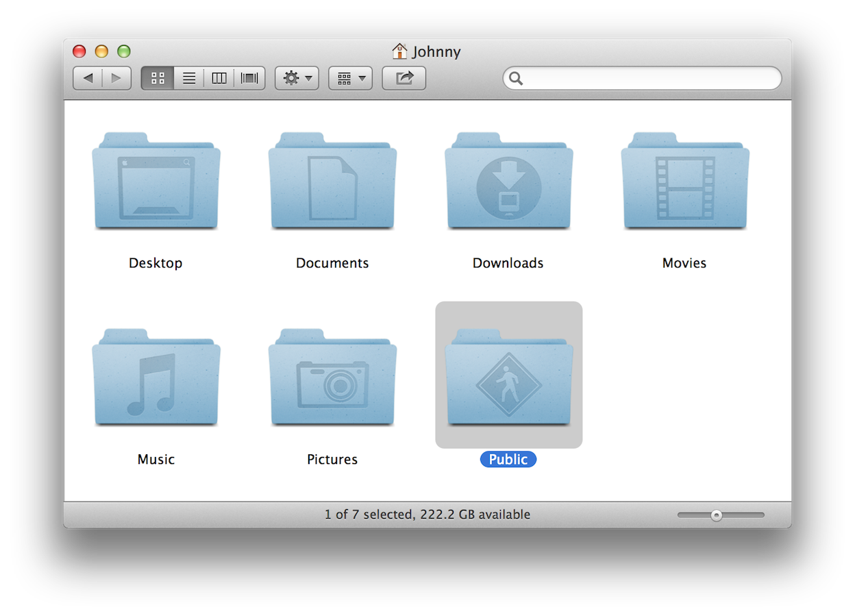
Task: Click the Share button in toolbar
Action: pos(404,78)
